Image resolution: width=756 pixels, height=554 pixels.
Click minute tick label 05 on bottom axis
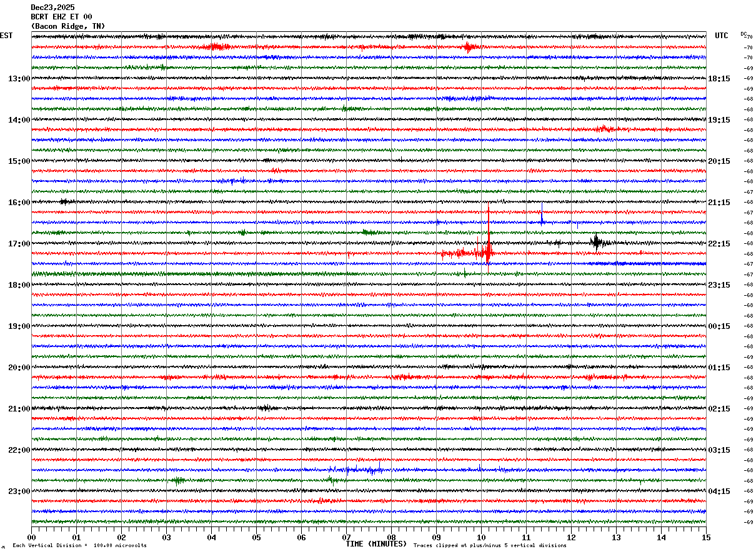256,537
